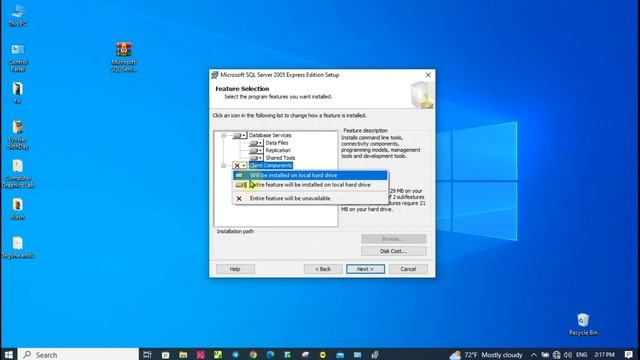Click the Help button
The image size is (640, 360).
pos(235,269)
